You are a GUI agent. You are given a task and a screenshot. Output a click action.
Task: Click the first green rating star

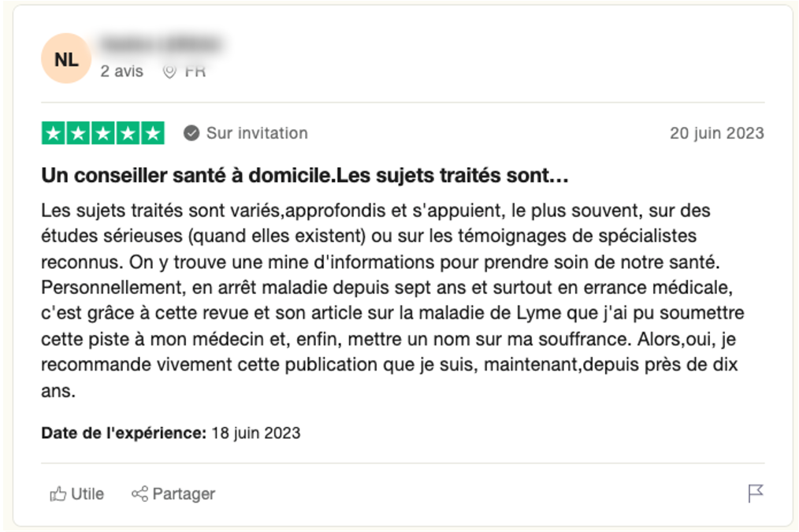coord(54,133)
